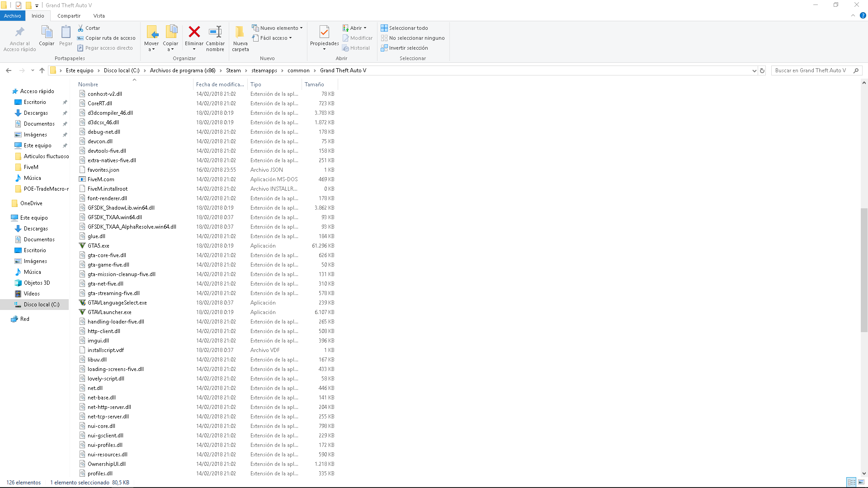The width and height of the screenshot is (868, 488).
Task: Click the Copiar clipboard icon
Action: pos(47,32)
